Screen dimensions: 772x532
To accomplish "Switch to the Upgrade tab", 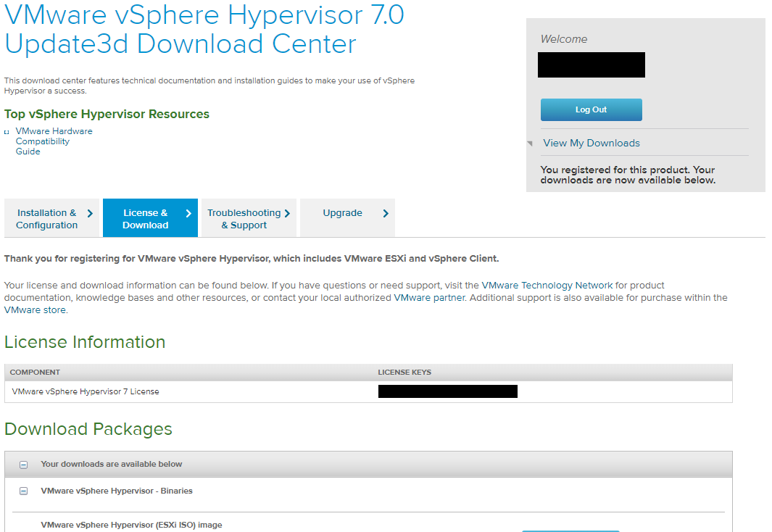I will (x=347, y=218).
